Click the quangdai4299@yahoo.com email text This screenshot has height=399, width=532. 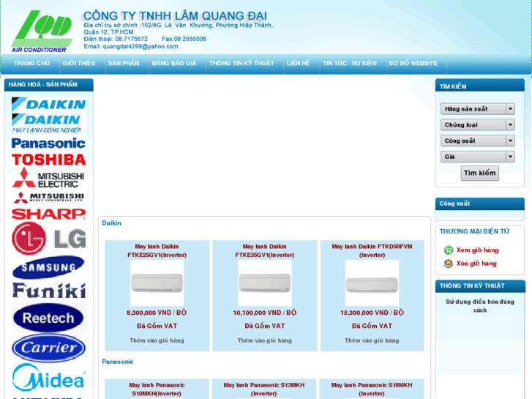click(141, 47)
